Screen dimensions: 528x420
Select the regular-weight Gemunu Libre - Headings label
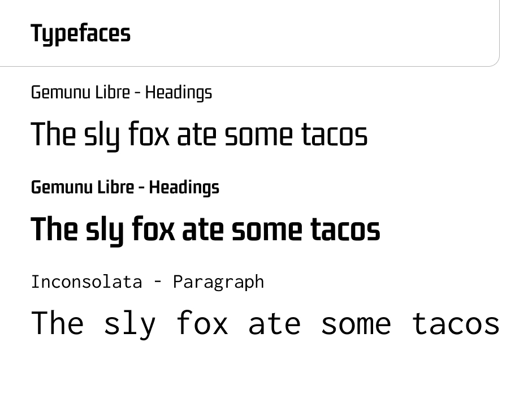click(122, 93)
